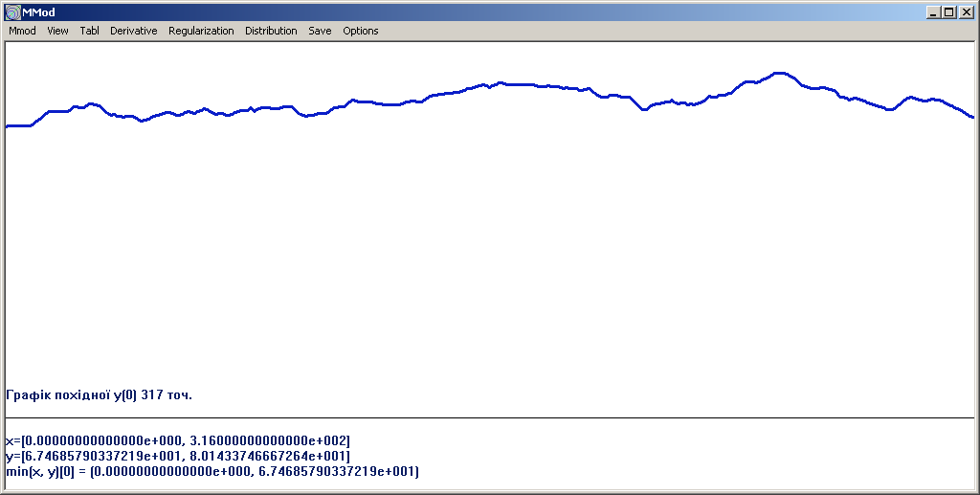
Task: Click the min(x, y)[0] value line
Action: click(212, 471)
